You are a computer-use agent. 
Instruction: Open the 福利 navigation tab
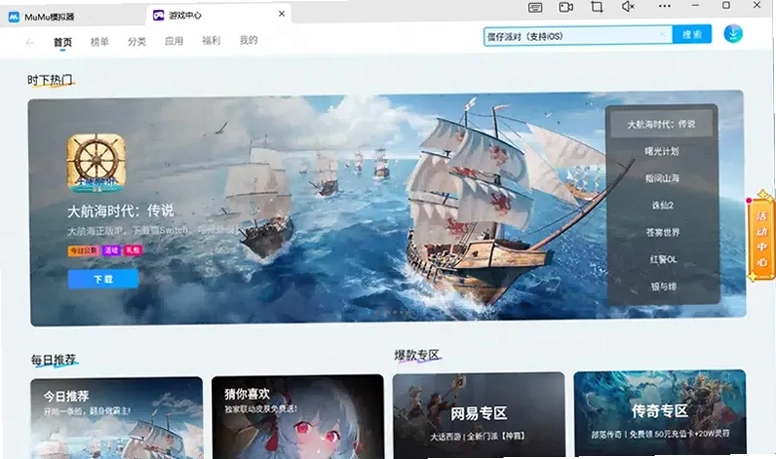click(211, 41)
